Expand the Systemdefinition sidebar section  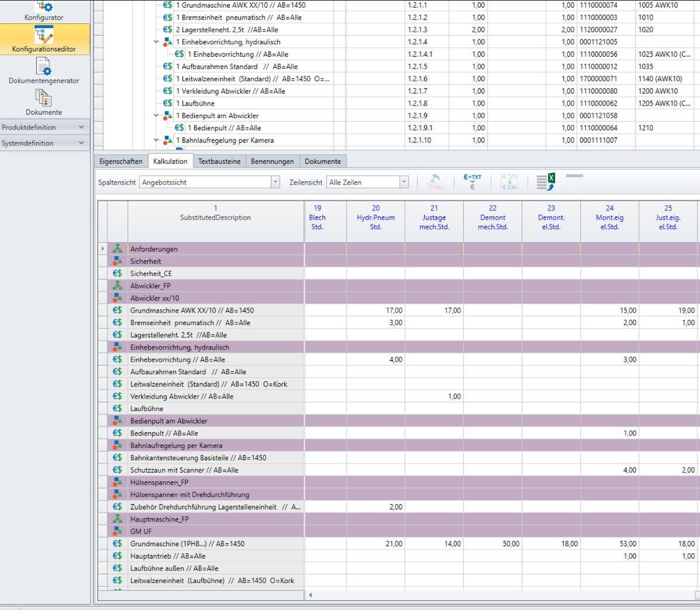44,143
